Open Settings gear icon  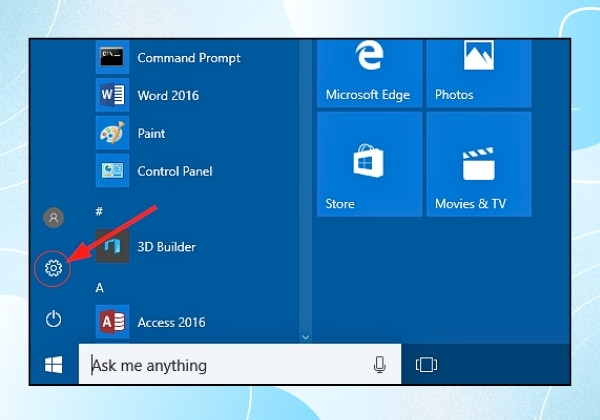click(x=53, y=268)
